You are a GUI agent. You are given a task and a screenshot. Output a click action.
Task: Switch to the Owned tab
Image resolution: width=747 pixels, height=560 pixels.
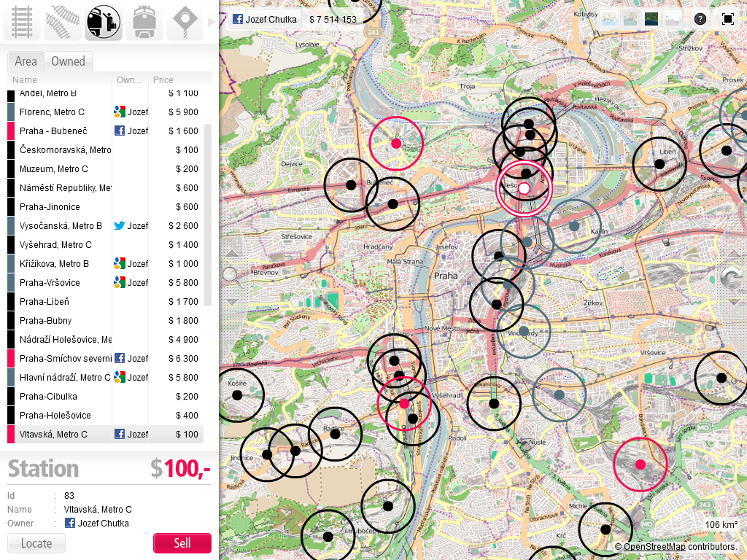click(x=68, y=62)
